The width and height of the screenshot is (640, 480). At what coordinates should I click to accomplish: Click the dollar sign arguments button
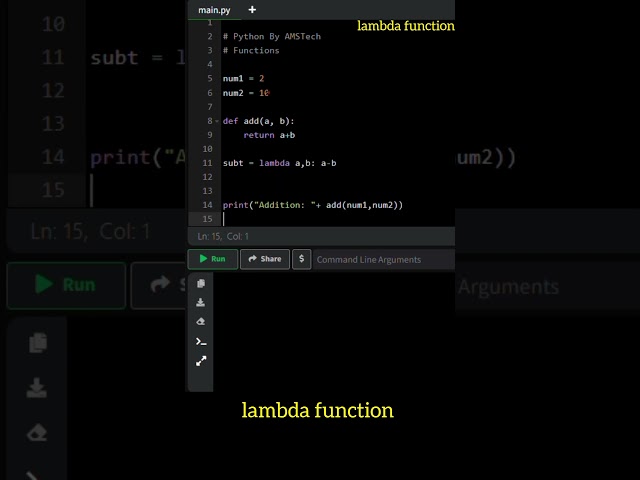(x=302, y=259)
